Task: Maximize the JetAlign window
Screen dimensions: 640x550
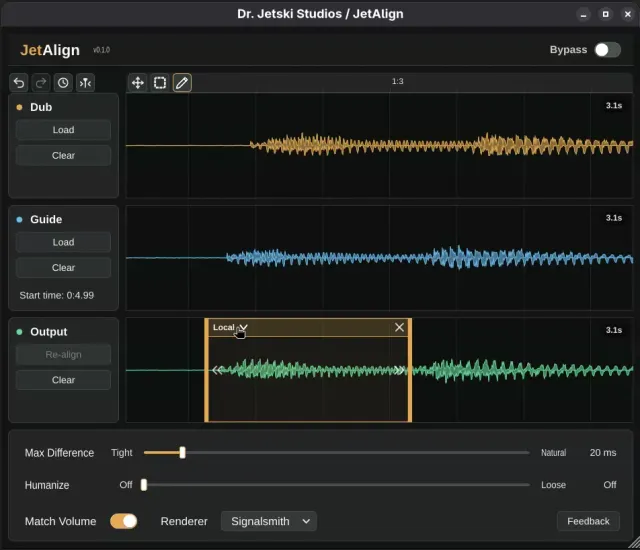Action: pyautogui.click(x=606, y=14)
